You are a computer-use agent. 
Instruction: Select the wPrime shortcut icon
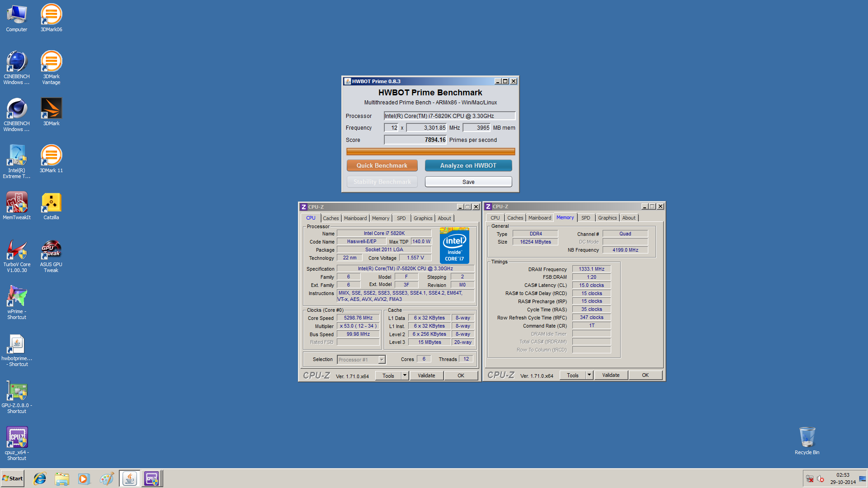(17, 303)
